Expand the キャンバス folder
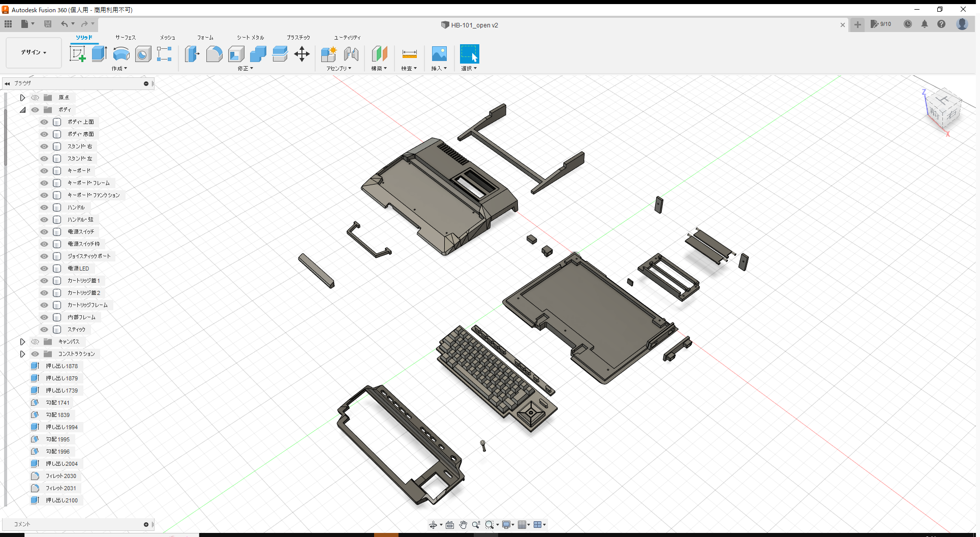The width and height of the screenshot is (980, 537). (22, 341)
